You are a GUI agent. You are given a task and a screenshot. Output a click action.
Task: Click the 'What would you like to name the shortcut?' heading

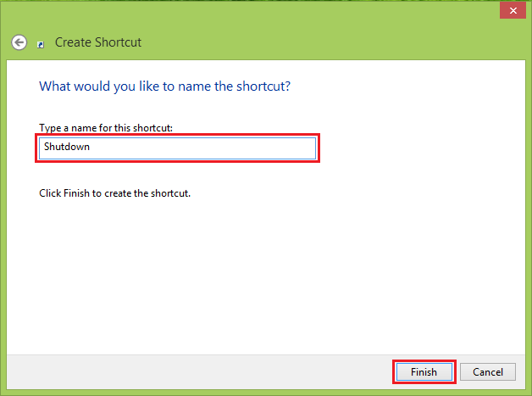[165, 86]
